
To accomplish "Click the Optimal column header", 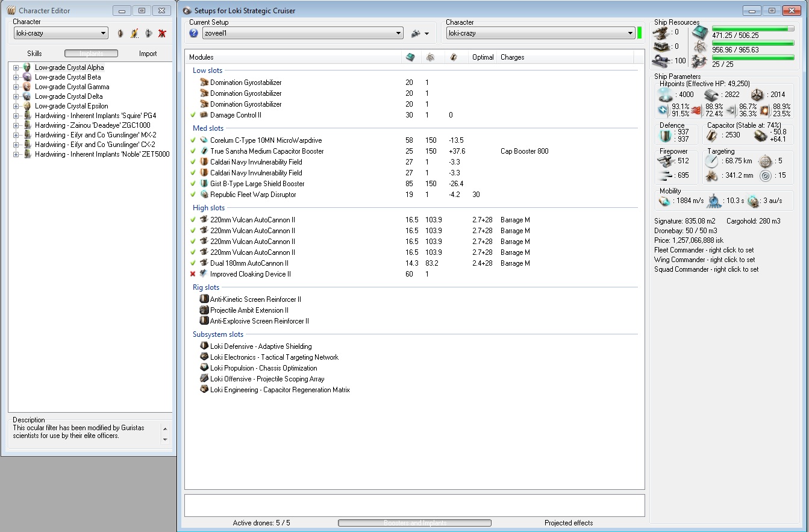I will click(x=483, y=57).
